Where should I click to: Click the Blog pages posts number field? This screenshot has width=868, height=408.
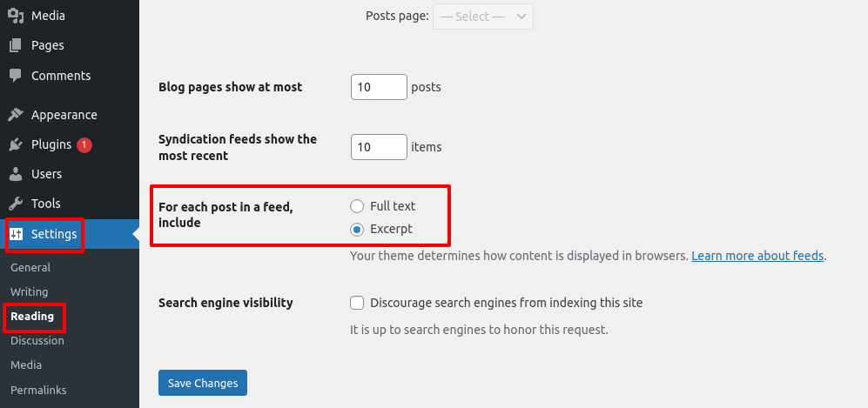[x=379, y=87]
